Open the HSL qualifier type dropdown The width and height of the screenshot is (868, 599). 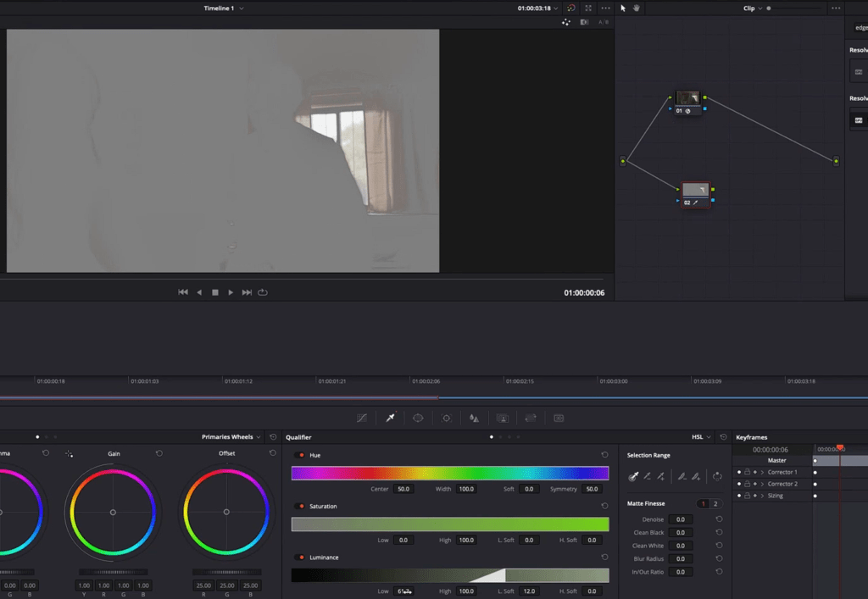click(x=701, y=437)
